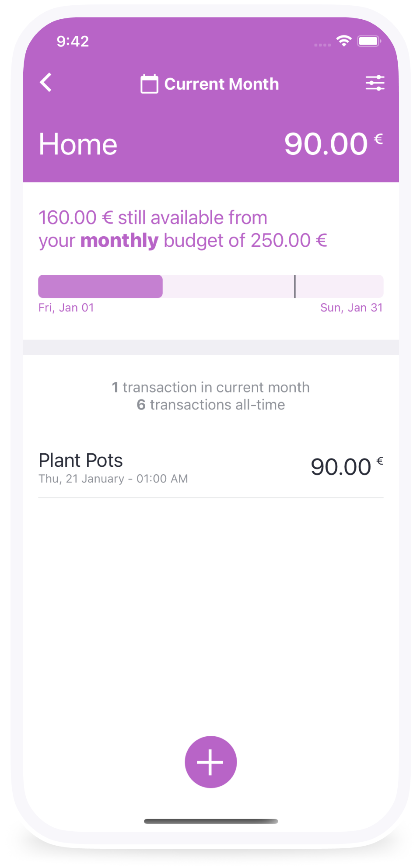The width and height of the screenshot is (420, 868).
Task: Tap the monthly budget summary text
Action: pos(183,229)
